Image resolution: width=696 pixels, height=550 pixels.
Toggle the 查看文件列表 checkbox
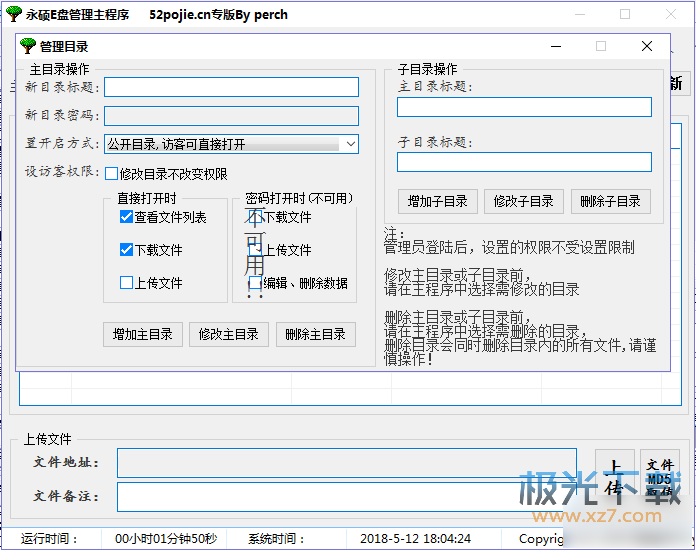(126, 217)
